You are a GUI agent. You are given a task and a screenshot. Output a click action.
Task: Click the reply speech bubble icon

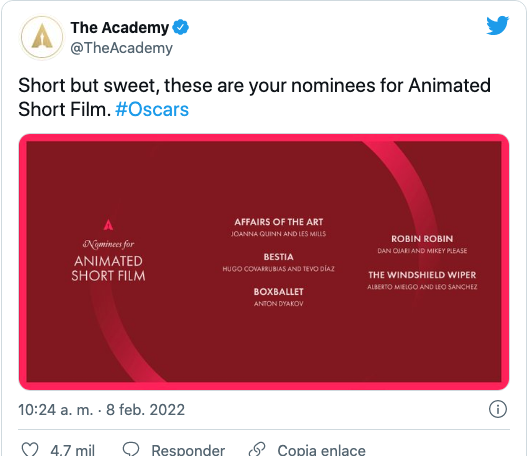131,450
